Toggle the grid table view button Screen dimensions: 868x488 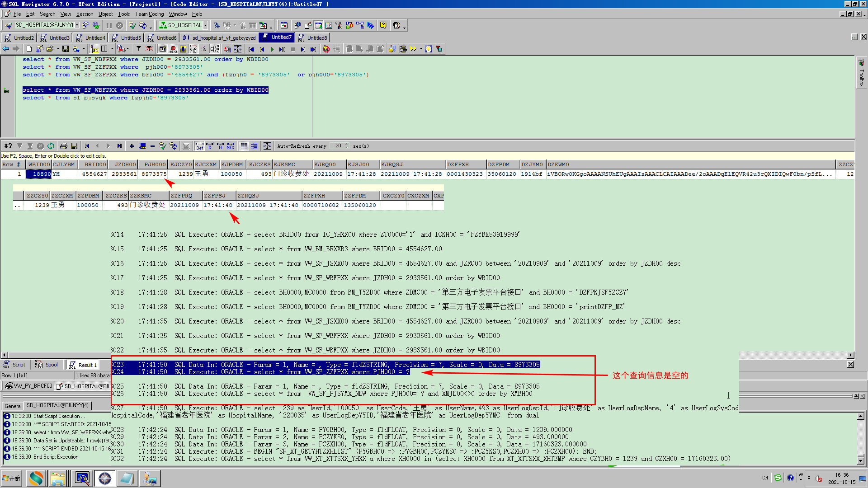244,146
